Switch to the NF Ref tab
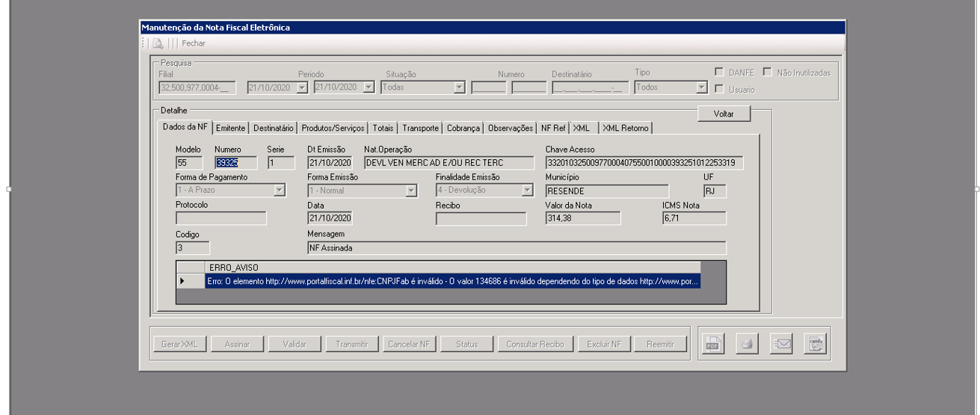Screen dimensions: 980x415 pos(554,128)
